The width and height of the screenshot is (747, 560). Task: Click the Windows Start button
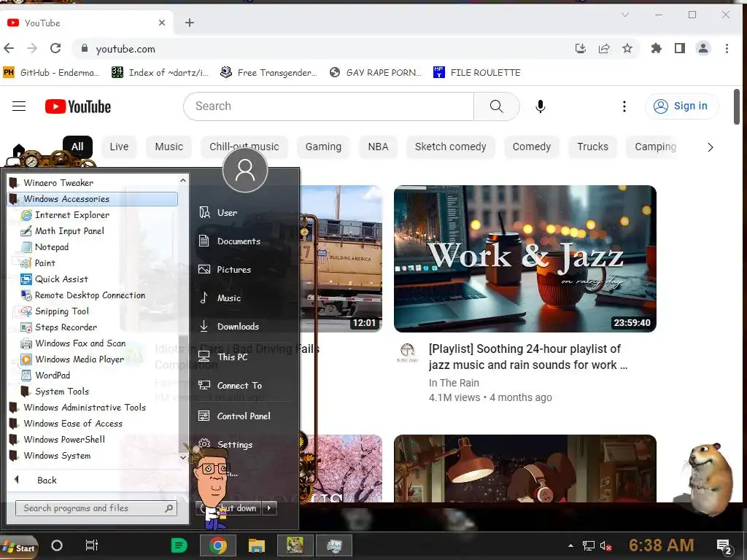click(19, 547)
